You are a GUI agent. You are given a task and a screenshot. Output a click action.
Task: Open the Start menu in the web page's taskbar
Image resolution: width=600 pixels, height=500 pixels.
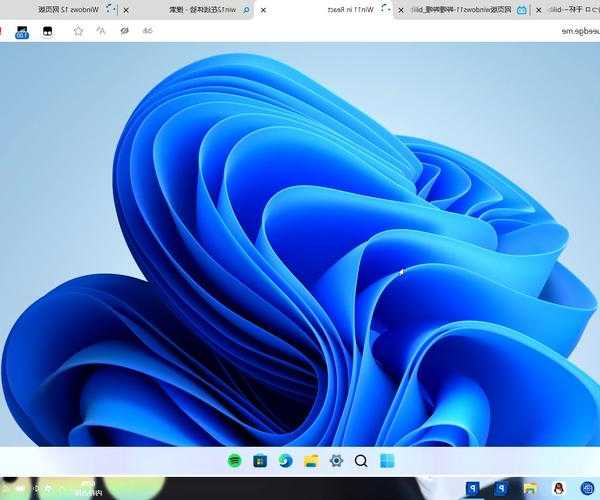tap(386, 461)
